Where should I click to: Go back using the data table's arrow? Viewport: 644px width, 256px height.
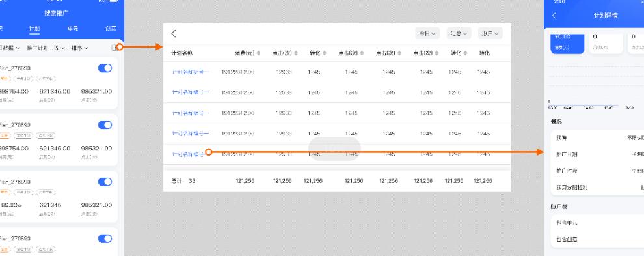174,34
